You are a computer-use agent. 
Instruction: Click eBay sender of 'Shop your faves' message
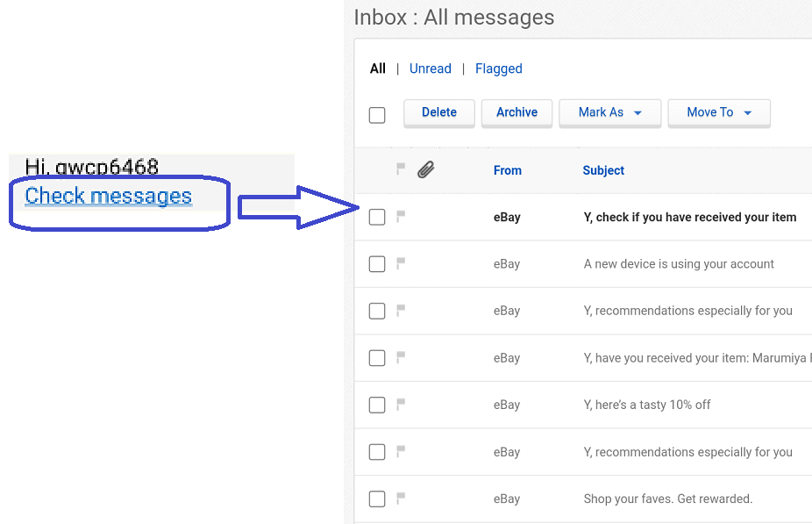pyautogui.click(x=507, y=499)
